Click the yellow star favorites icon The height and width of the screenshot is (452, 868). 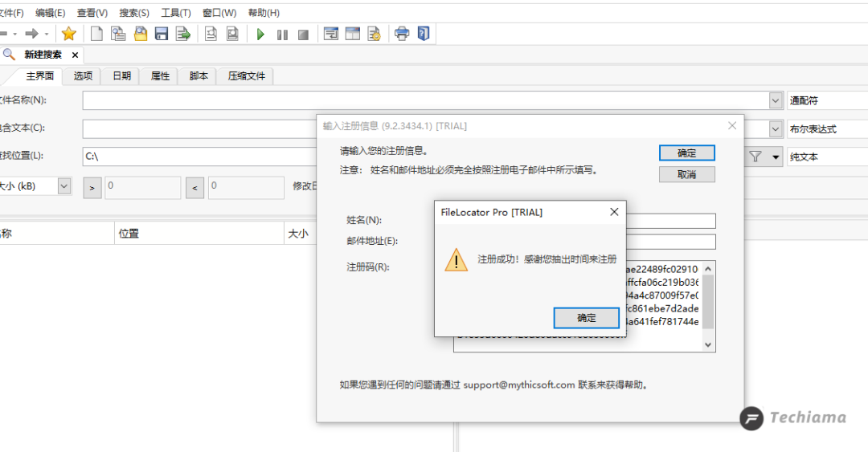(x=68, y=34)
